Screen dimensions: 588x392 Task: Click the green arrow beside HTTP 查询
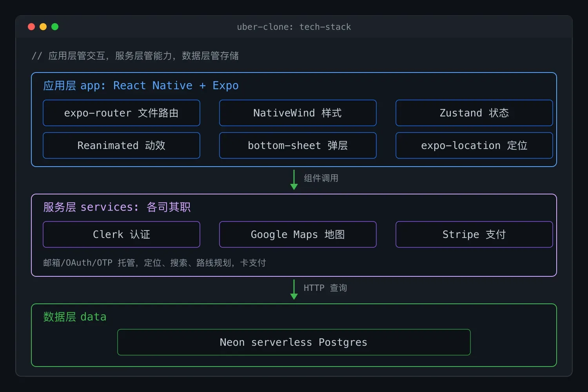(x=294, y=290)
